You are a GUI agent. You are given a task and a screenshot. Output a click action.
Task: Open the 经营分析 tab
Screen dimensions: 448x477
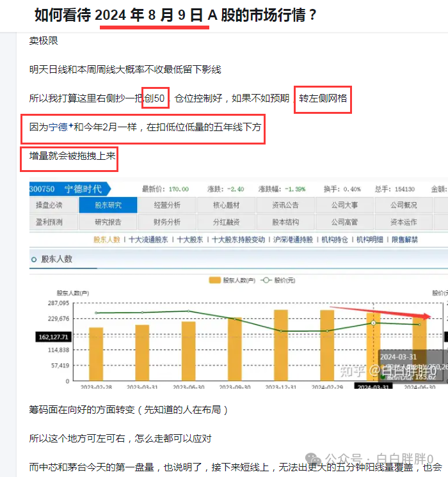coord(167,205)
